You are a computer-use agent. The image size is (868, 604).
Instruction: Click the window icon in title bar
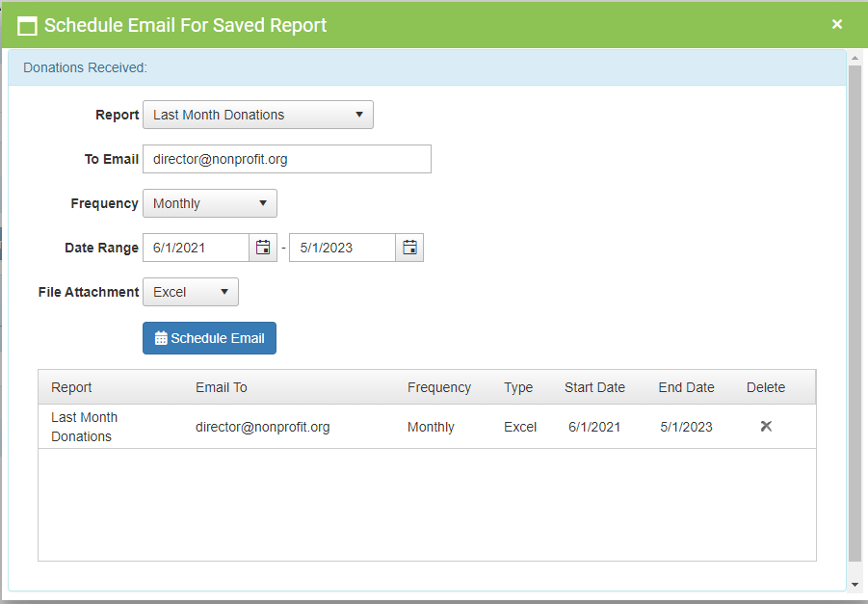tap(28, 26)
